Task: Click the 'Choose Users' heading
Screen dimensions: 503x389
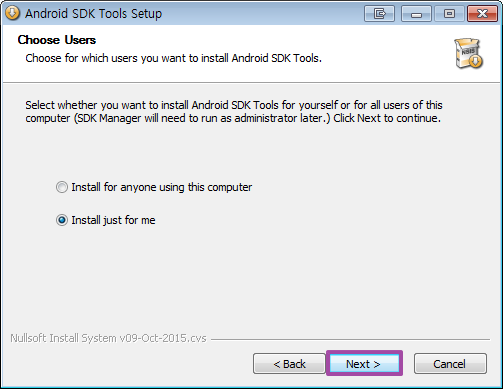Action: [57, 40]
